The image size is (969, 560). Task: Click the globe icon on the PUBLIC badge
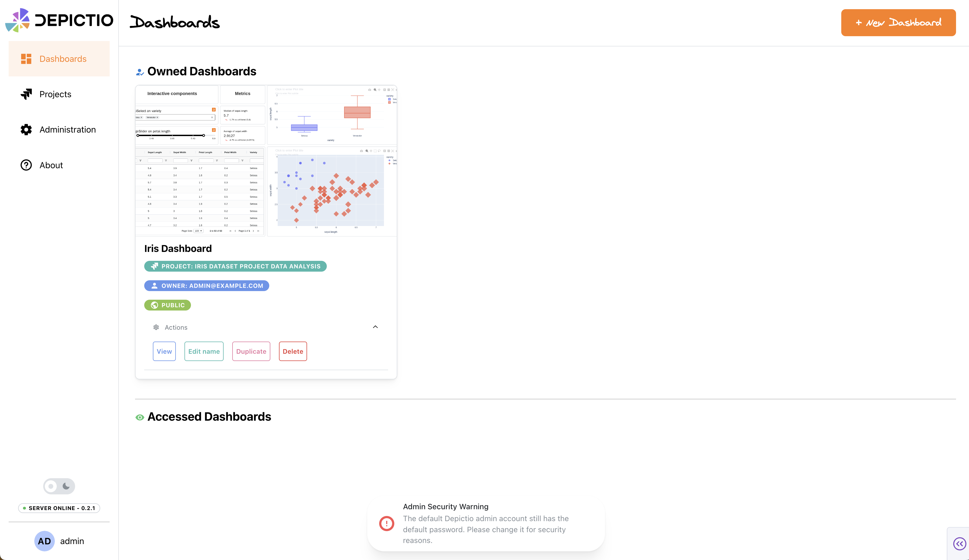point(155,305)
